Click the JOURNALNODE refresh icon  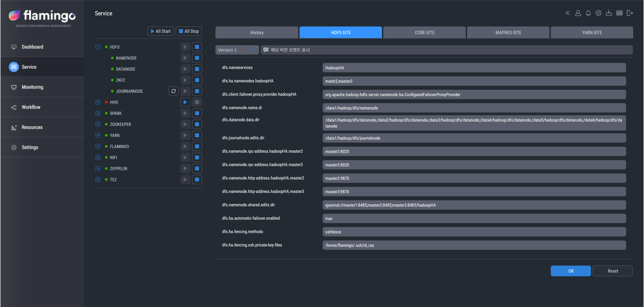point(173,91)
